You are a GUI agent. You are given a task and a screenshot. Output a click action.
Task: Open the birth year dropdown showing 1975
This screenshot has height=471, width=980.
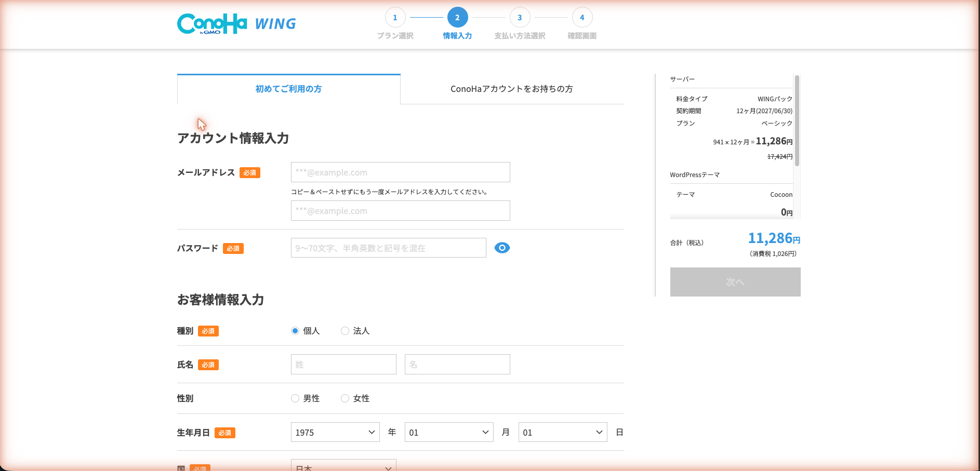pyautogui.click(x=335, y=432)
